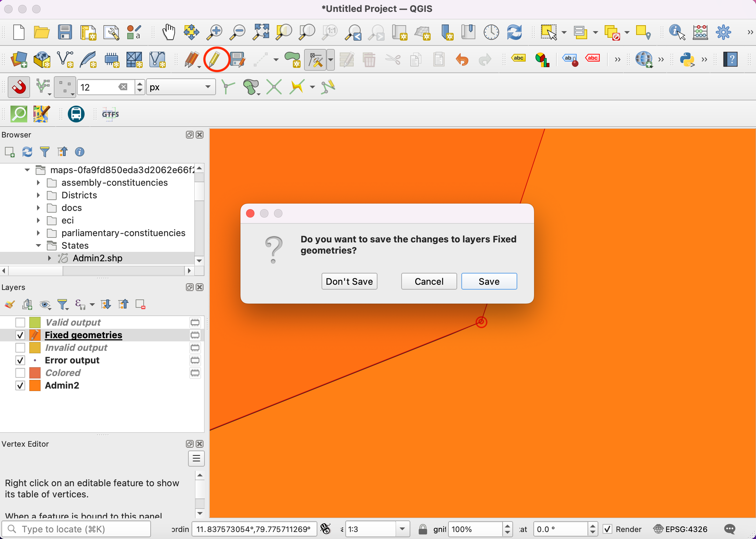756x539 pixels.
Task: Open the GTFS plugin icon
Action: click(110, 114)
